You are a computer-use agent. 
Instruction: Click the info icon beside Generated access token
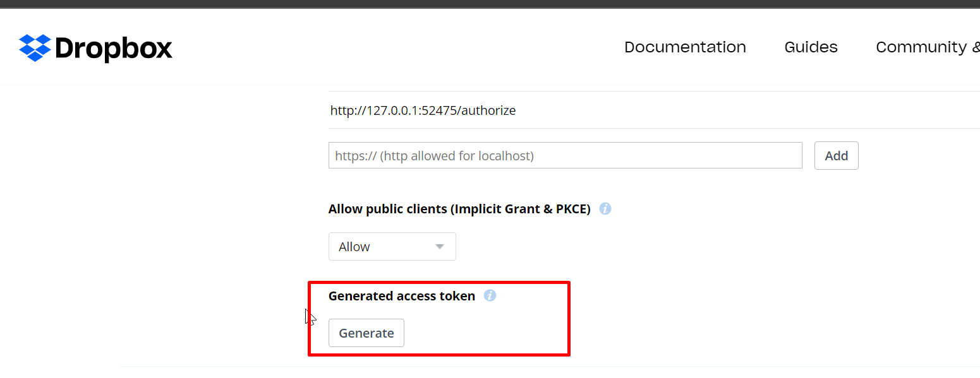[x=490, y=295]
